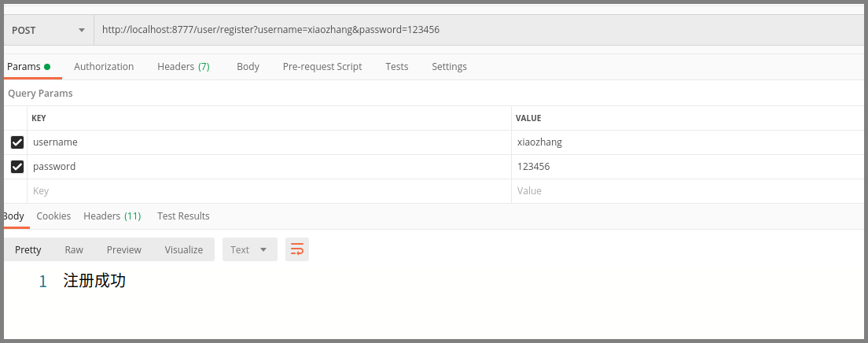Open the Text format dropdown

click(x=250, y=250)
